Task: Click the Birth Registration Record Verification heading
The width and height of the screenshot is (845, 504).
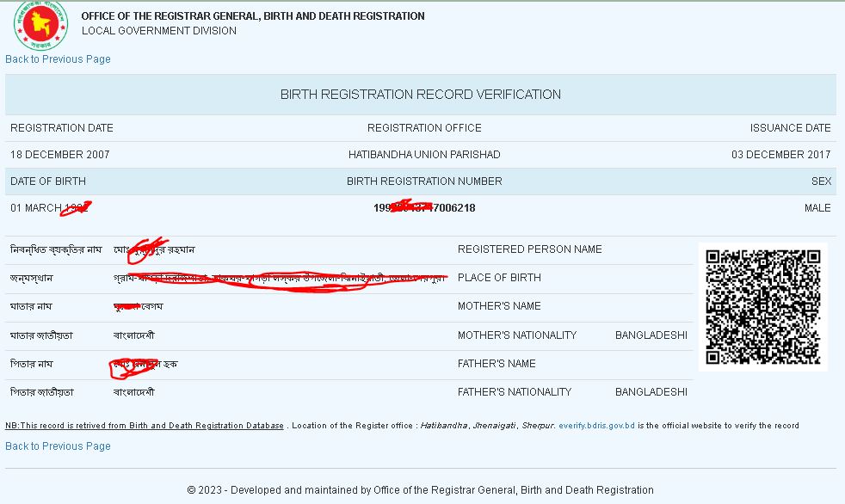Action: (x=420, y=95)
